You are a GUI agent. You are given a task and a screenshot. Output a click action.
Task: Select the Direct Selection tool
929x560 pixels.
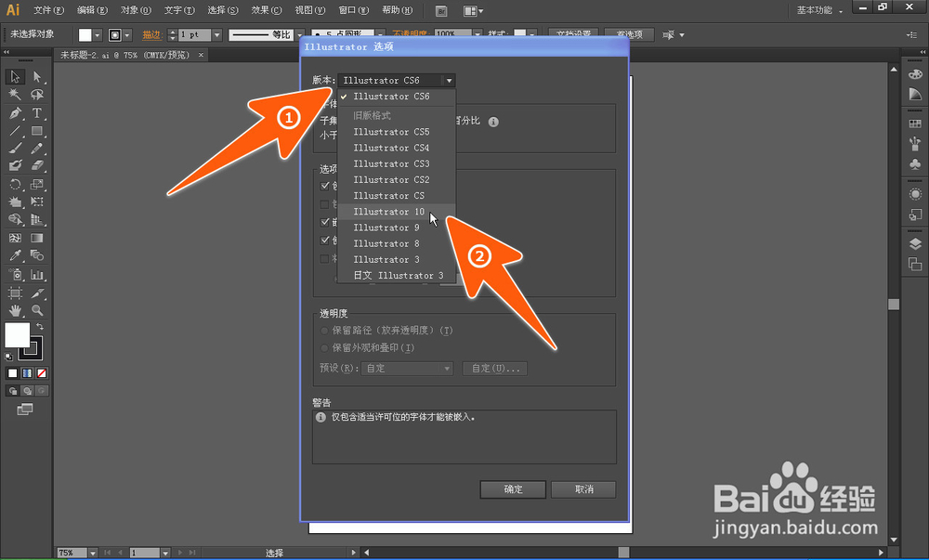(37, 76)
